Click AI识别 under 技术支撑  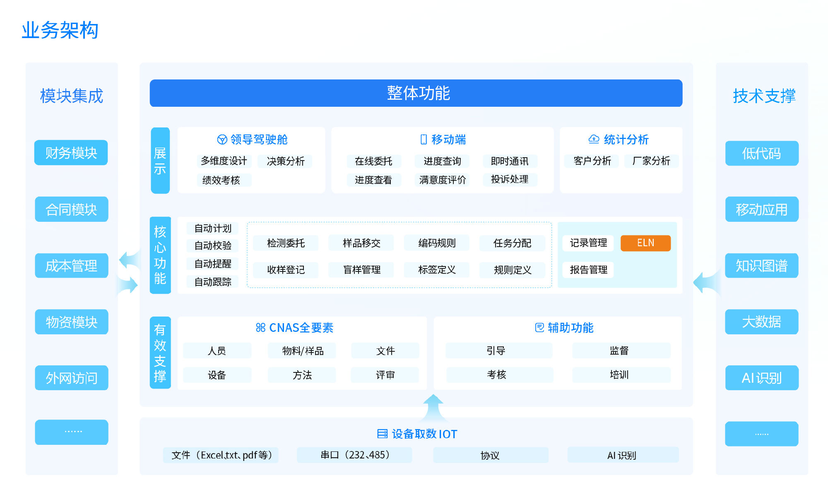click(761, 378)
